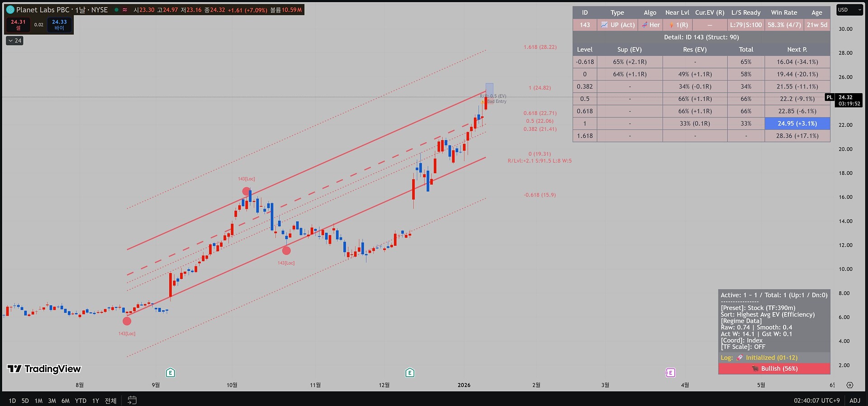Click the pink approximate-data indicator icon
Viewport: 868px width, 406px height.
click(125, 9)
